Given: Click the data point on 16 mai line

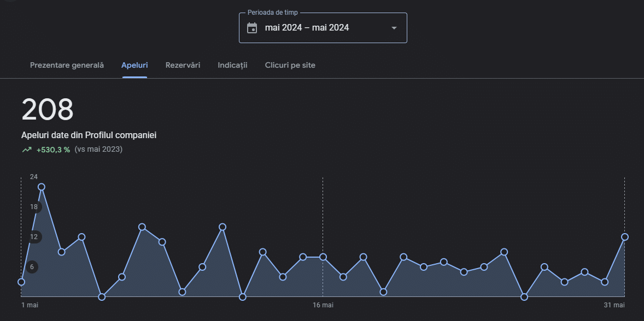Looking at the screenshot, I should click(x=323, y=257).
